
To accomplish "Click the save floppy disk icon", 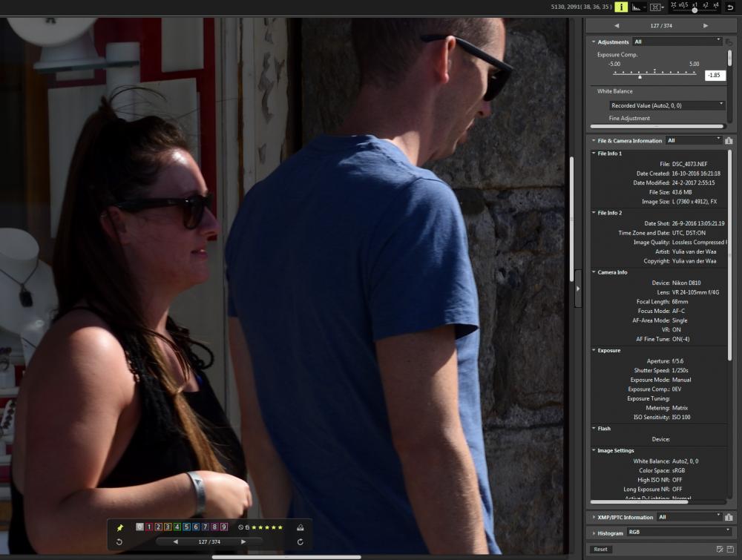I will (x=731, y=549).
